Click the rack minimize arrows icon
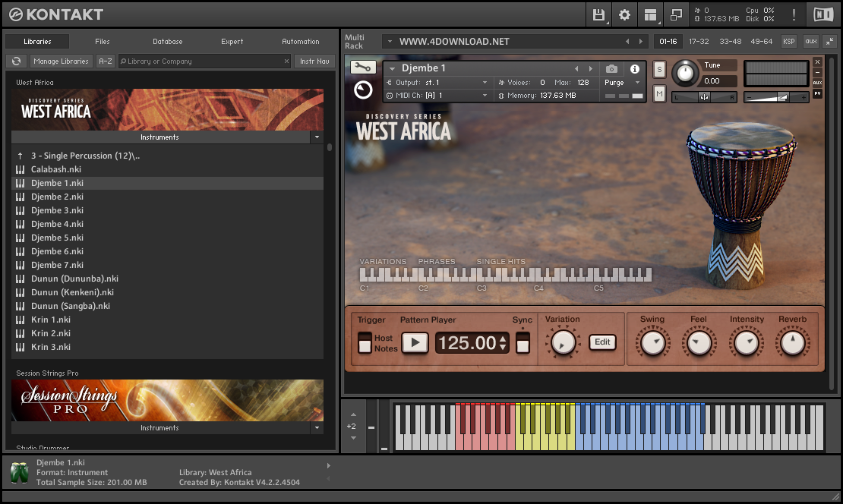This screenshot has height=504, width=843. (x=829, y=42)
